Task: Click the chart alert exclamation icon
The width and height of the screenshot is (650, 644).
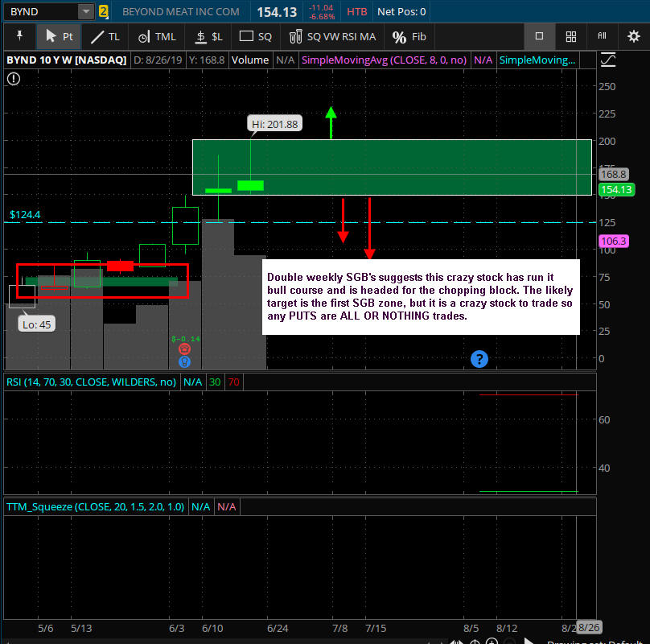Action: (13, 78)
